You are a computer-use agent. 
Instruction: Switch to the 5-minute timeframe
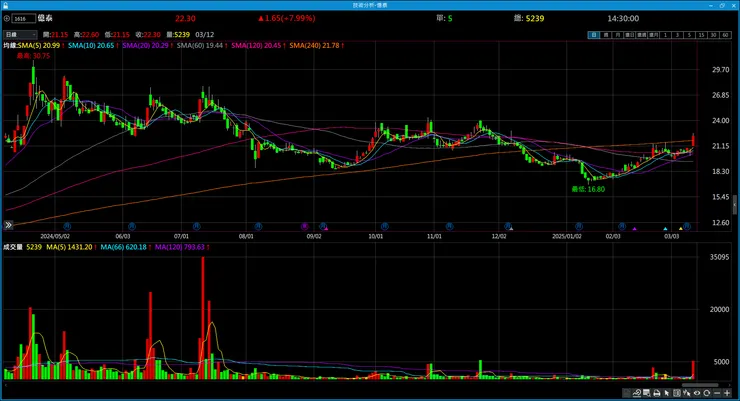coord(689,35)
